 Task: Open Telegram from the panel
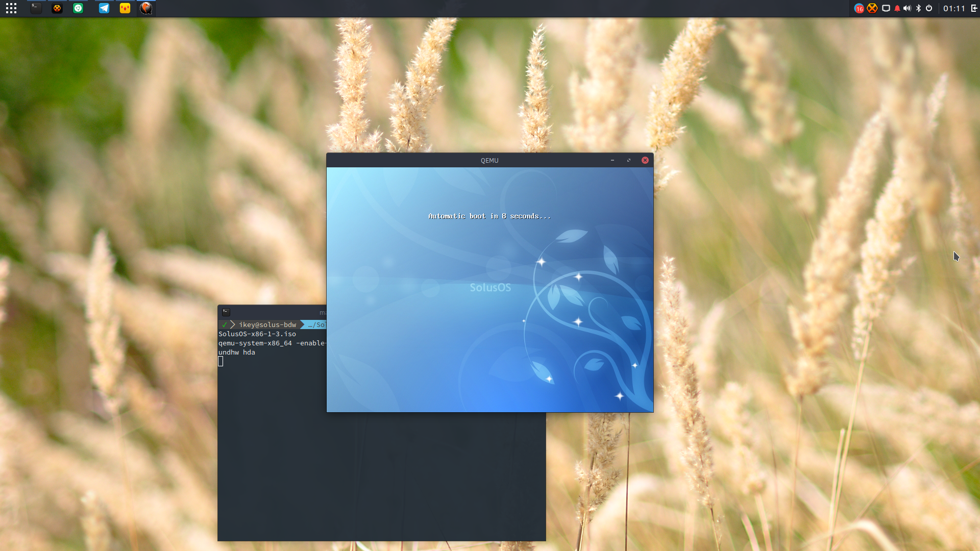(x=104, y=8)
